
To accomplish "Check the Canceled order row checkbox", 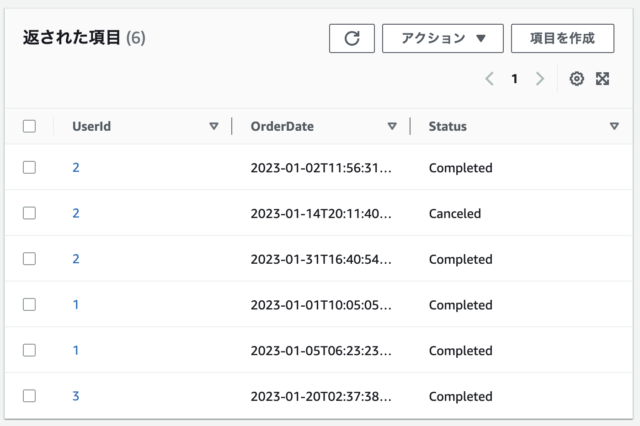I will point(29,213).
